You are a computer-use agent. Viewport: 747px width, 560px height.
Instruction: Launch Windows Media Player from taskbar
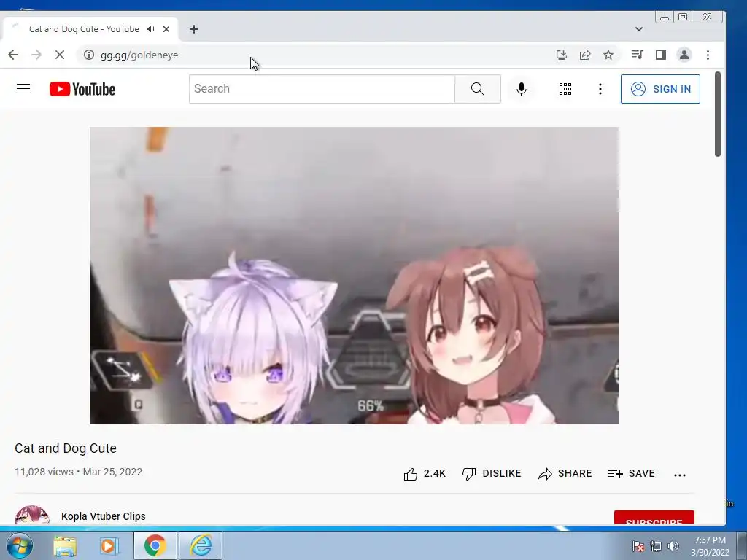tap(109, 545)
